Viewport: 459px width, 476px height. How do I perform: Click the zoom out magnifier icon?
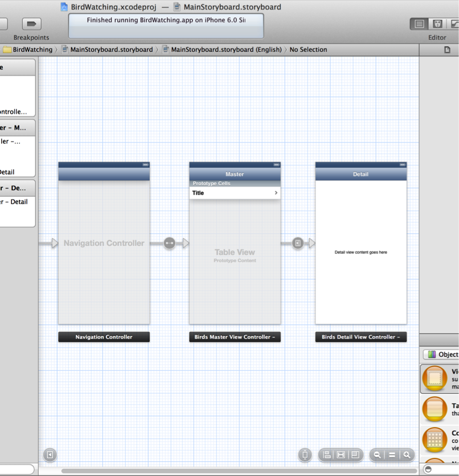click(x=377, y=455)
